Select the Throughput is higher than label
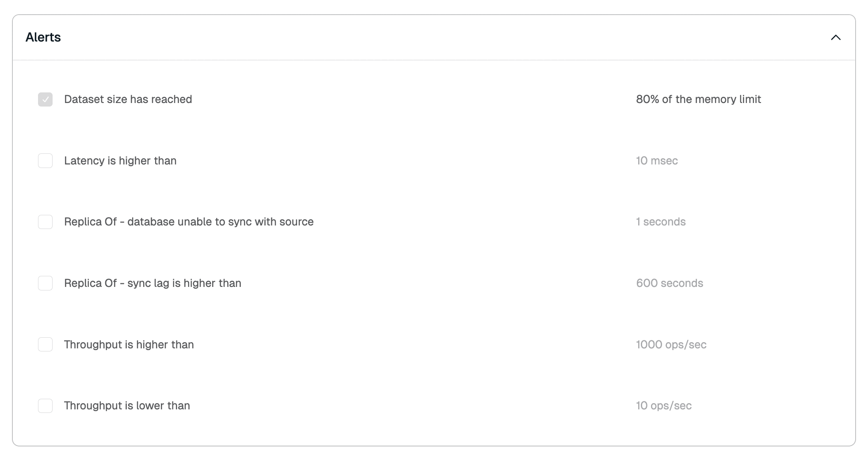868x458 pixels. [129, 345]
